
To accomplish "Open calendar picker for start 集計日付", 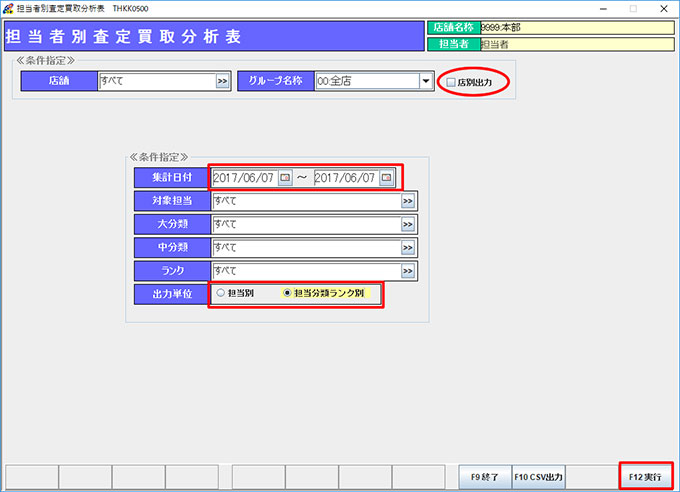I will click(x=285, y=178).
